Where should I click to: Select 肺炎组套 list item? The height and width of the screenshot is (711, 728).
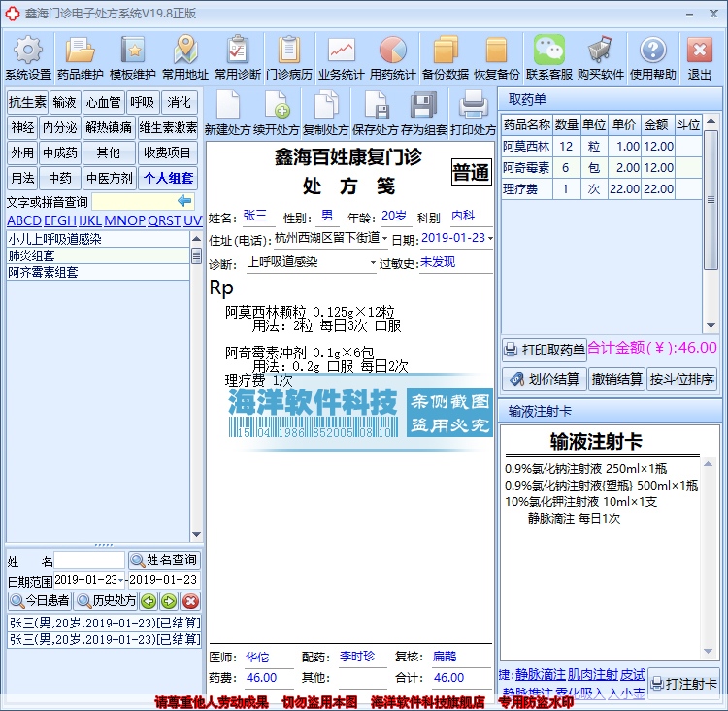pos(98,255)
